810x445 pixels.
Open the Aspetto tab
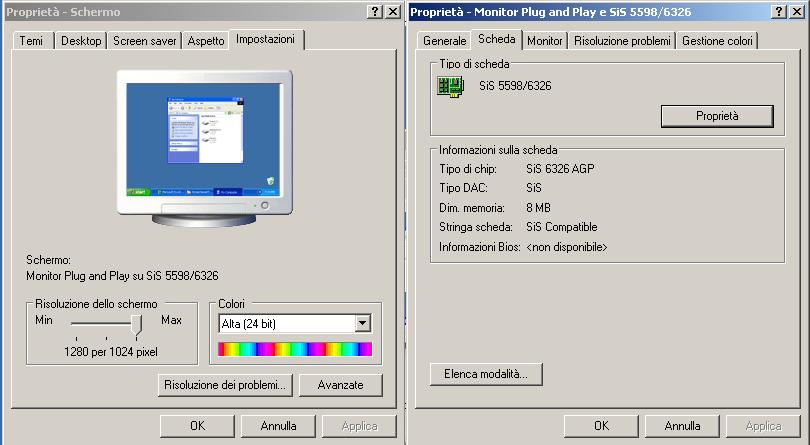[206, 41]
